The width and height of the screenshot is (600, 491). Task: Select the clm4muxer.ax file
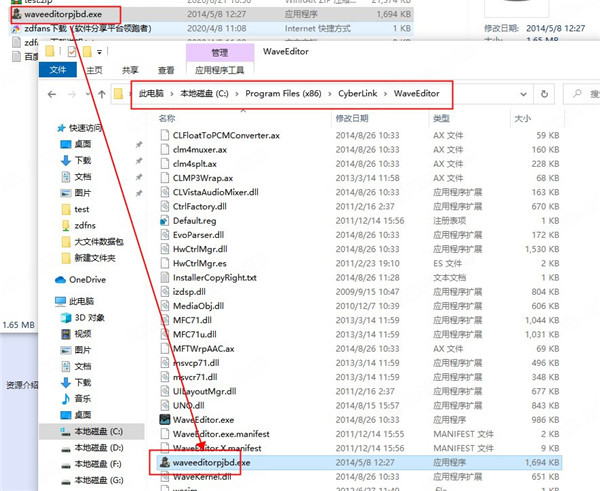[200, 150]
